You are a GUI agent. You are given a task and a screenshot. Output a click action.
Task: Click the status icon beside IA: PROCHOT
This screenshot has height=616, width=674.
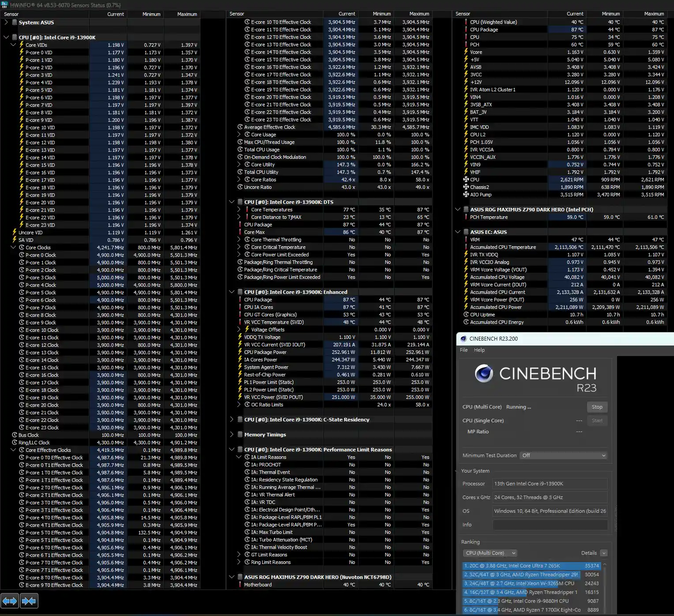click(247, 465)
